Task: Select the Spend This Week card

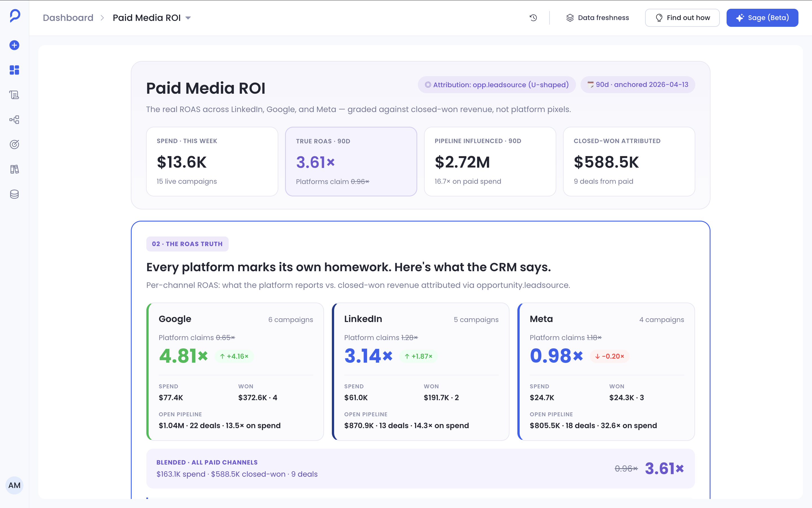Action: [x=212, y=162]
